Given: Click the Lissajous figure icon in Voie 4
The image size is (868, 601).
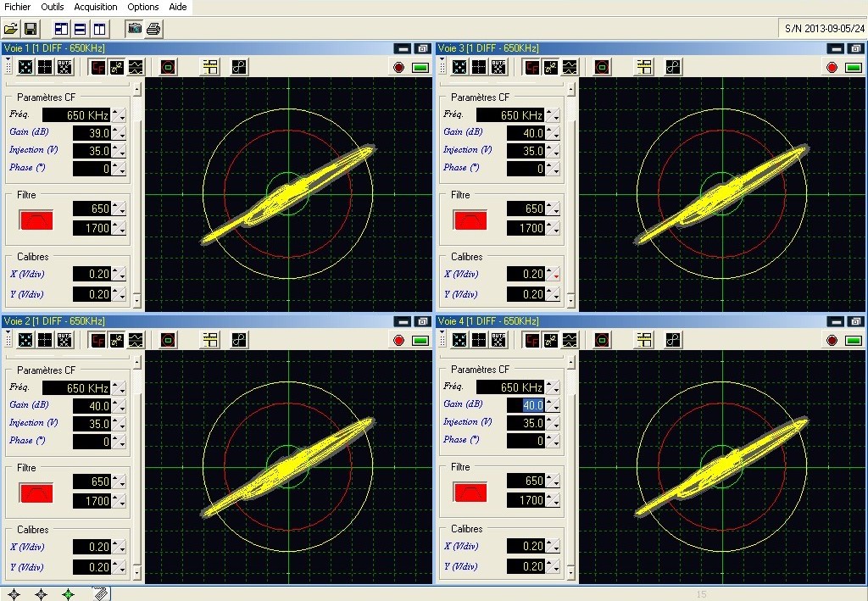Looking at the screenshot, I should tap(672, 340).
